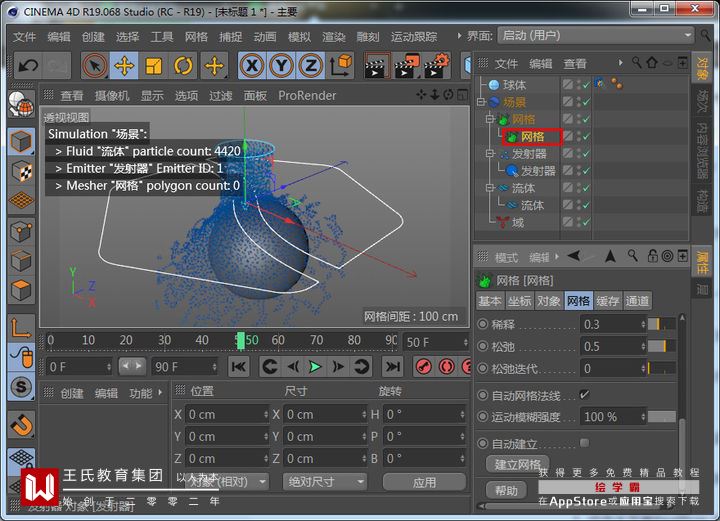Click the search magnifier in Object Manager
The height and width of the screenshot is (521, 720).
(x=636, y=62)
